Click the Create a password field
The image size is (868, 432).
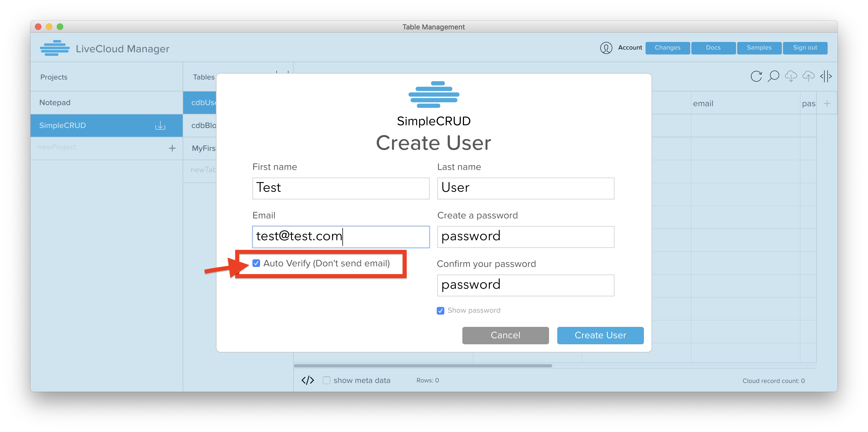(x=526, y=237)
